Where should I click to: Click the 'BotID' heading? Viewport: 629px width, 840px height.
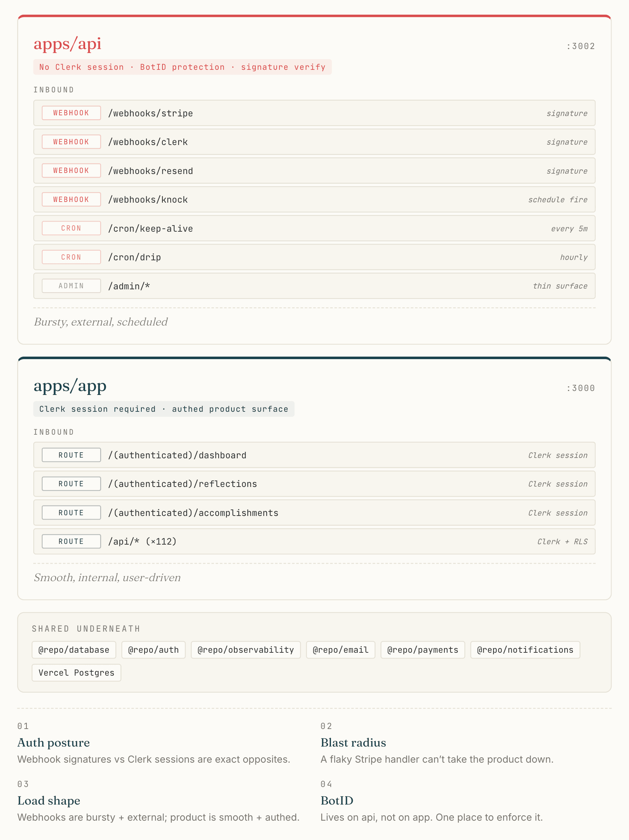coord(337,801)
